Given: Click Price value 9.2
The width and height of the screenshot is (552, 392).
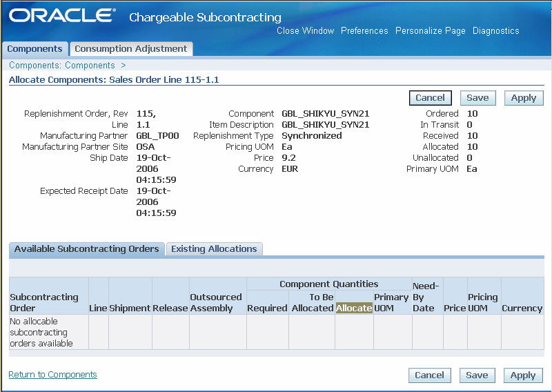Looking at the screenshot, I should tap(288, 158).
